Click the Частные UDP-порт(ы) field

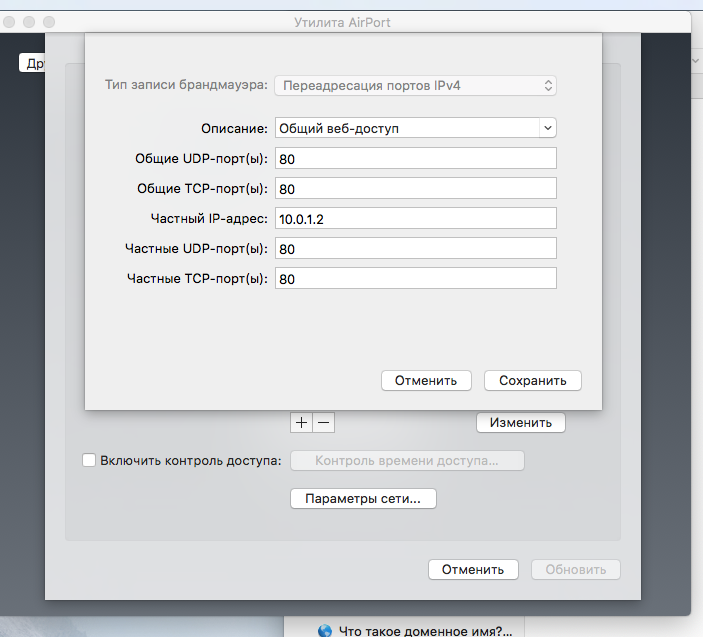coord(416,248)
